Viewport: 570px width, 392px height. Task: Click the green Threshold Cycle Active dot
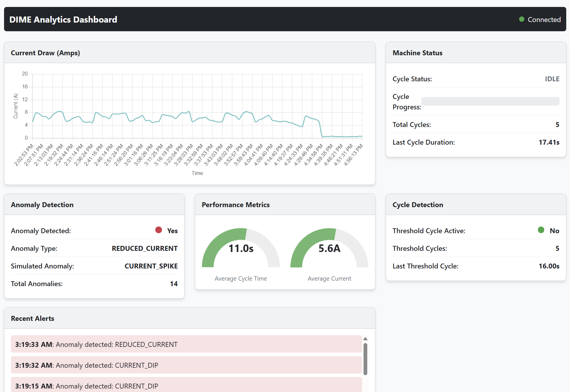coord(541,230)
